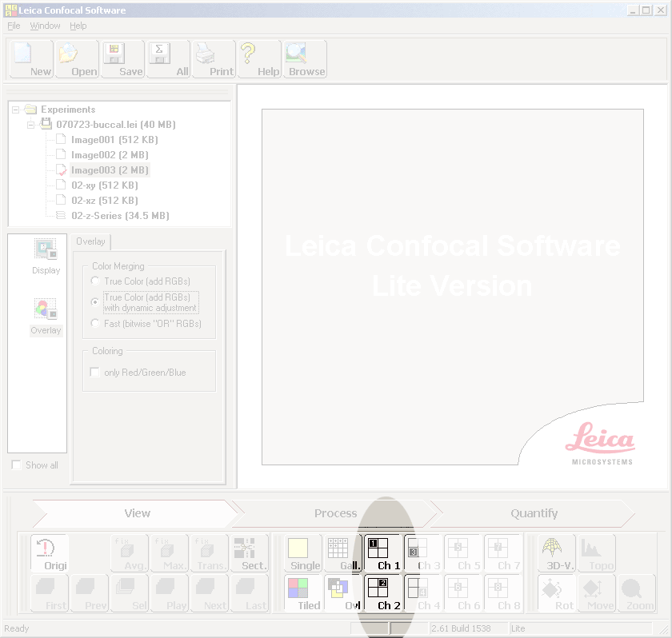
Task: Restore the original view with Origi
Action: click(50, 553)
